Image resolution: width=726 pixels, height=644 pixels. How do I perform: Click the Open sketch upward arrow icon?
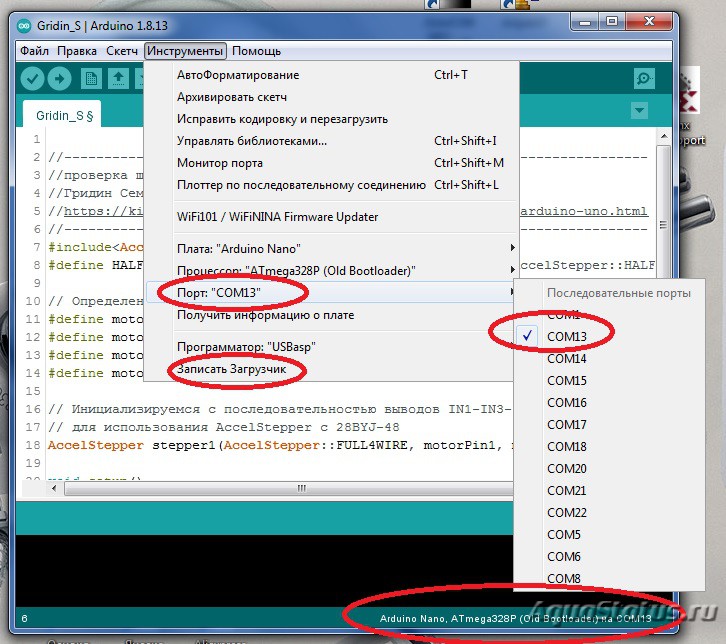point(119,79)
